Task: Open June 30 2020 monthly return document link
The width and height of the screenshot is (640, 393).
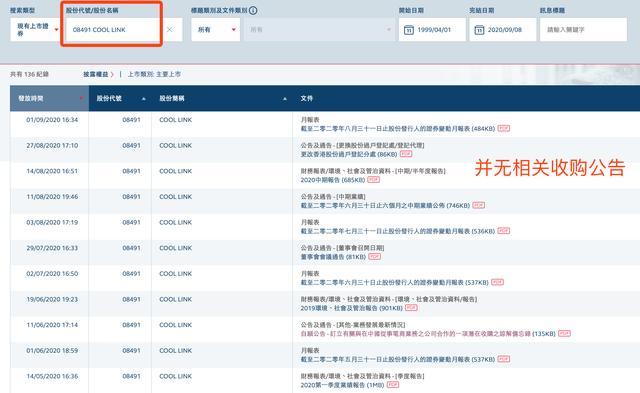Action: (x=395, y=282)
